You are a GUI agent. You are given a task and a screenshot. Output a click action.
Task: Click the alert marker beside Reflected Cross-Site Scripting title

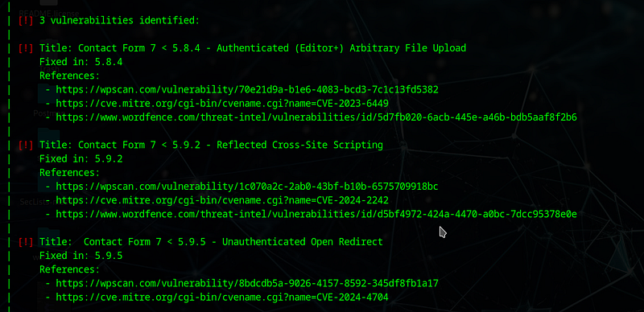[x=26, y=145]
